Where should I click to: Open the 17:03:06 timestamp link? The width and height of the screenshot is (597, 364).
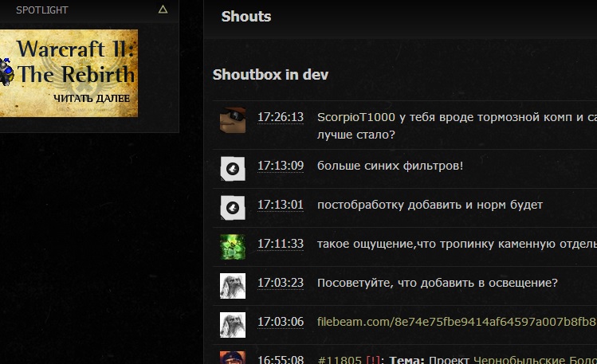click(281, 322)
